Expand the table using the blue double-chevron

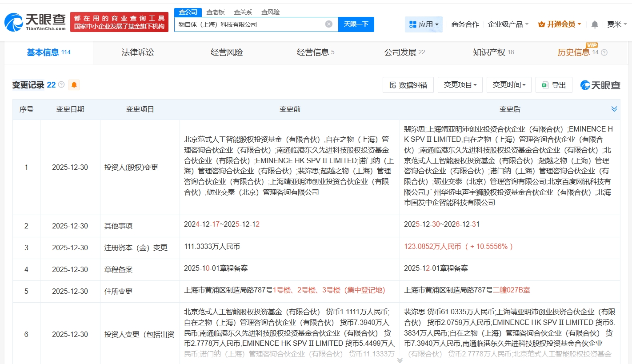click(x=614, y=109)
